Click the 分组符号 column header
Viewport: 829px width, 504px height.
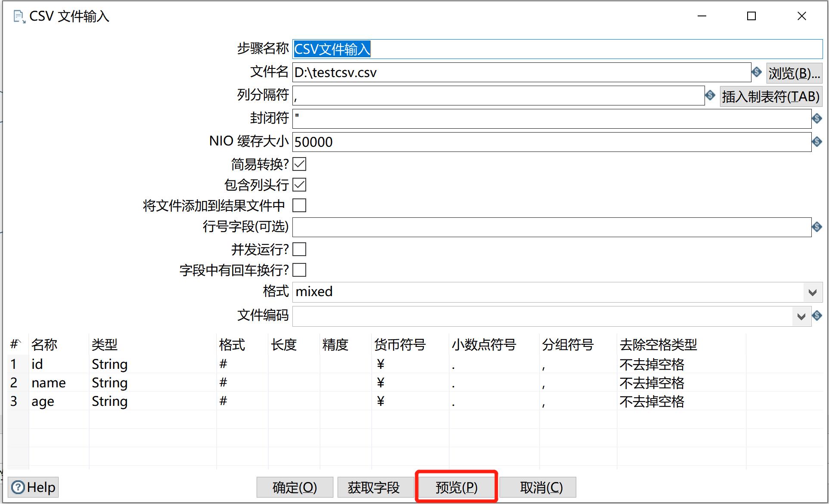click(578, 344)
